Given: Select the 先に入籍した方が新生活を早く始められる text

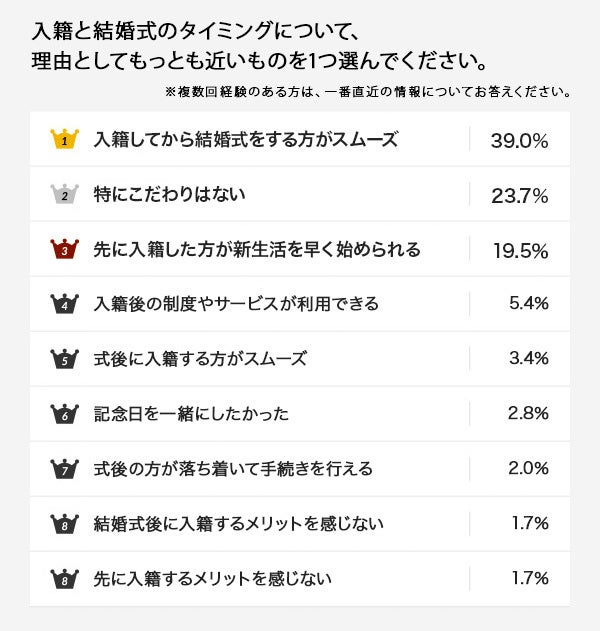Looking at the screenshot, I should [257, 249].
